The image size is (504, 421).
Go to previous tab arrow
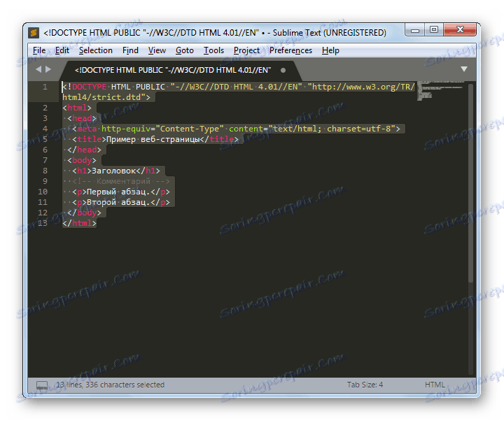point(38,69)
